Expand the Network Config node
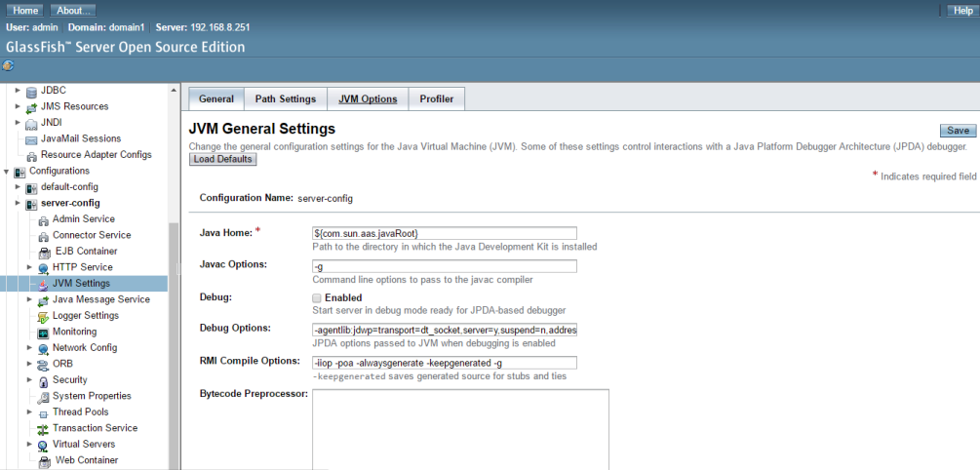Viewport: 980px width, 470px height. point(30,347)
